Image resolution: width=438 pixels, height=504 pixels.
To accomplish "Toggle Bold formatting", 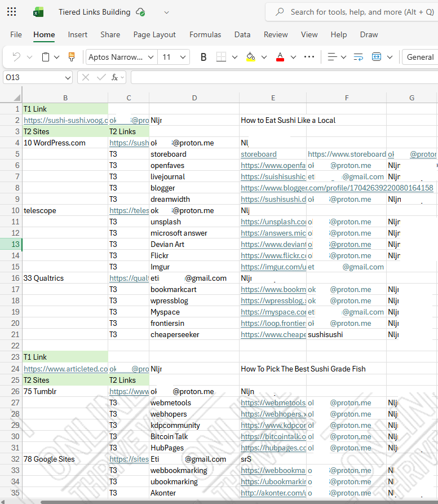I will (x=203, y=57).
